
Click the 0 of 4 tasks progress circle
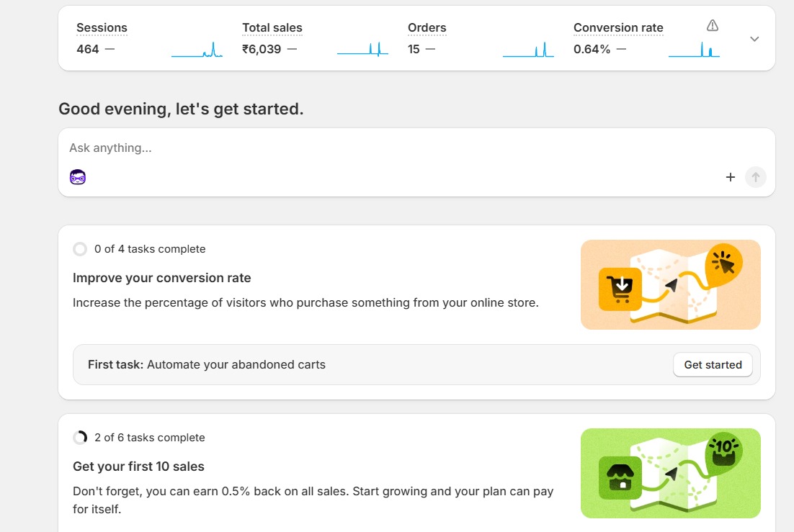pos(80,249)
